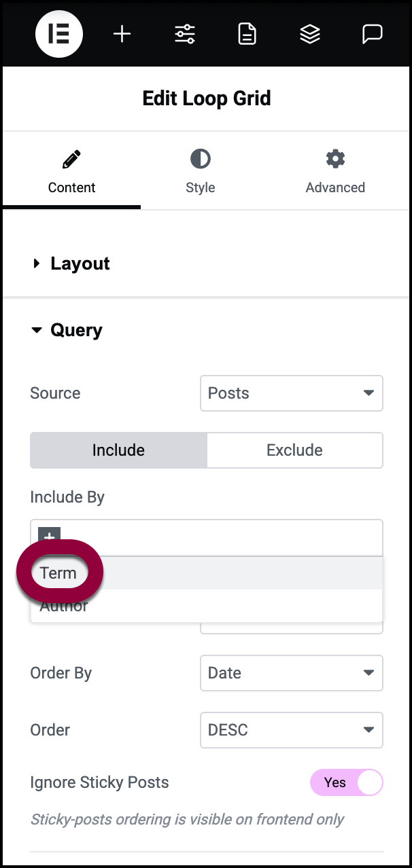The width and height of the screenshot is (412, 868).
Task: Open the notes speech bubble icon
Action: (x=372, y=34)
